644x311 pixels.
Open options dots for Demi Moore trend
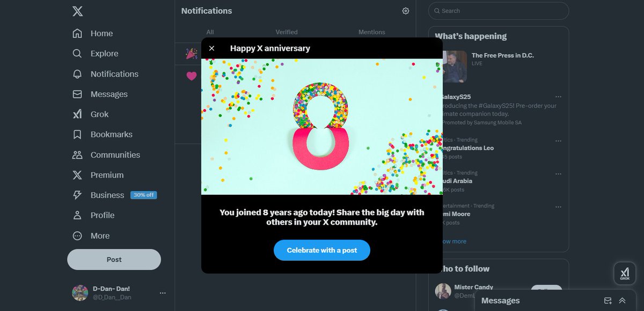pos(558,206)
